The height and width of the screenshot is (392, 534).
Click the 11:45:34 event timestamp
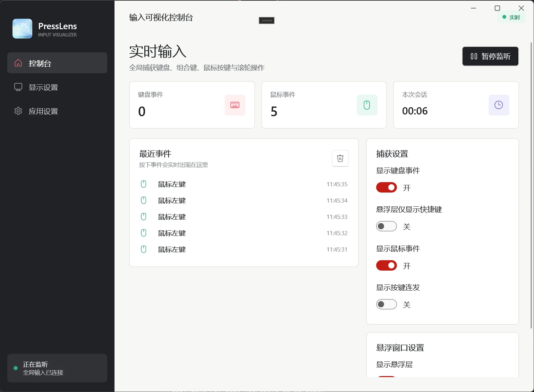337,201
